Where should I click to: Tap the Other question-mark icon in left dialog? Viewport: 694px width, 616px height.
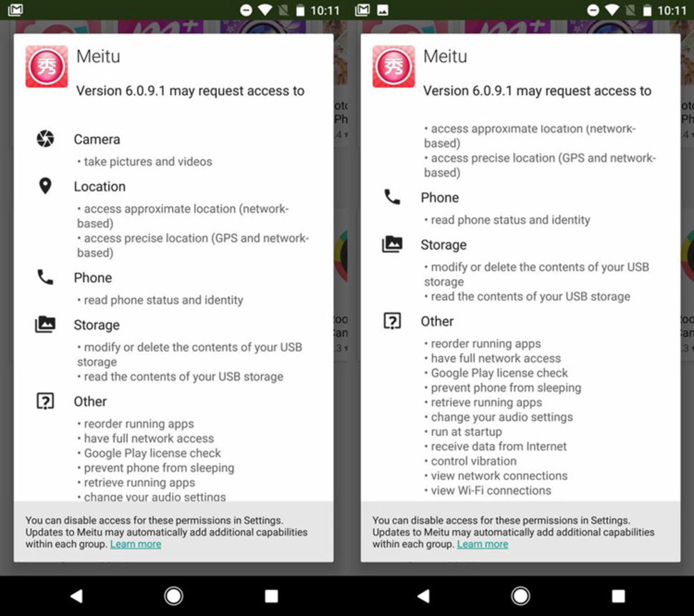tap(45, 401)
